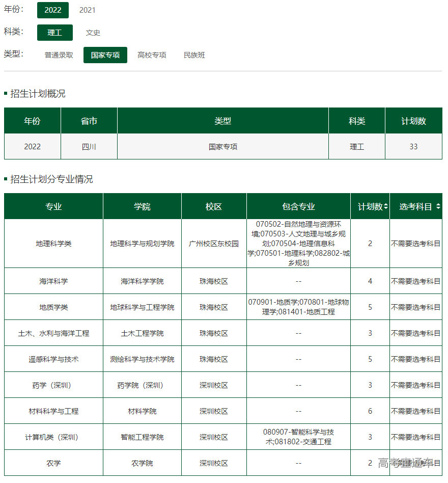
Task: Select the 国家专项 admission type
Action: coord(105,55)
